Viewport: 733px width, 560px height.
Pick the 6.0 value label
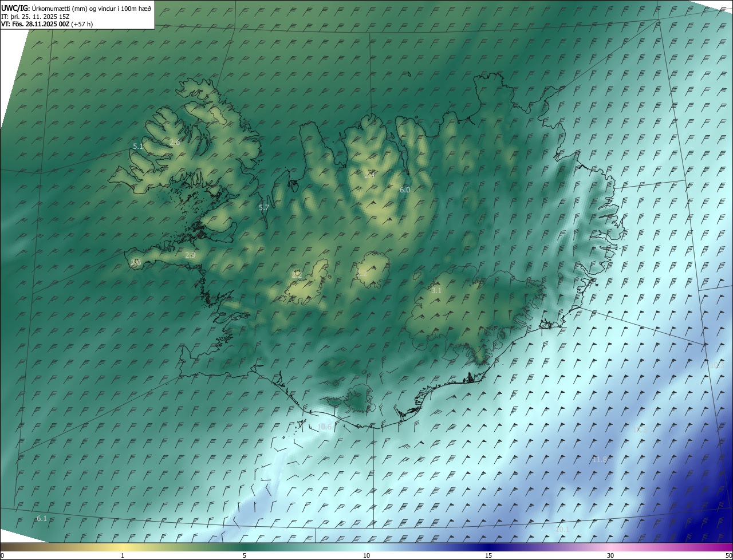(405, 190)
